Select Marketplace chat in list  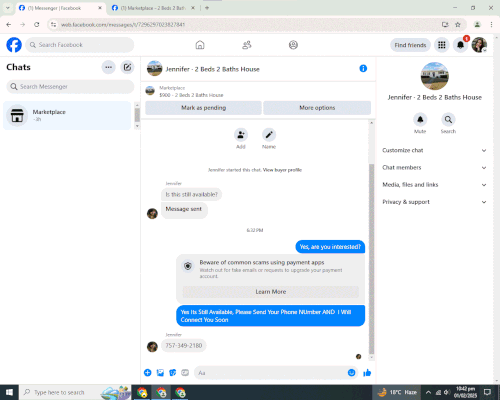67,115
